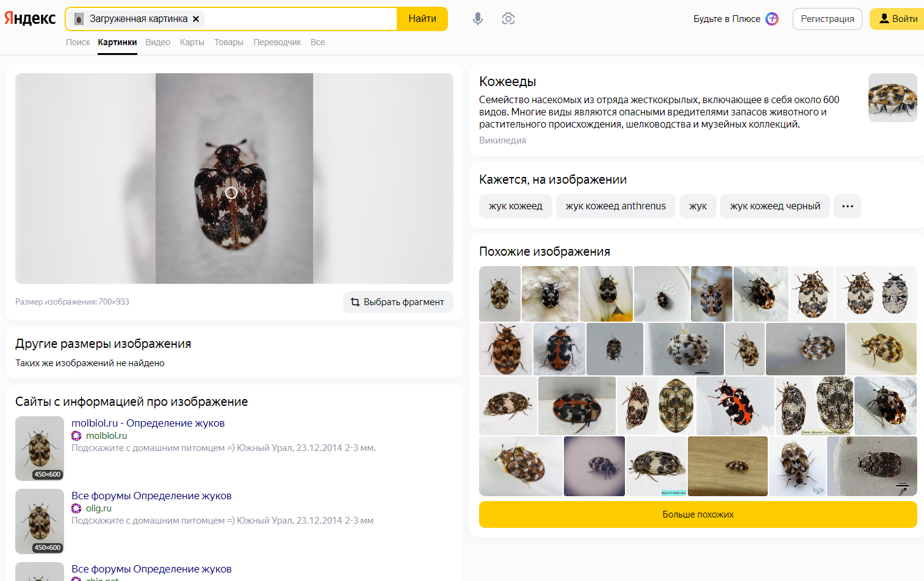Select the 'жук кожеед черный' tag
The width and height of the screenshot is (924, 581).
pos(775,206)
